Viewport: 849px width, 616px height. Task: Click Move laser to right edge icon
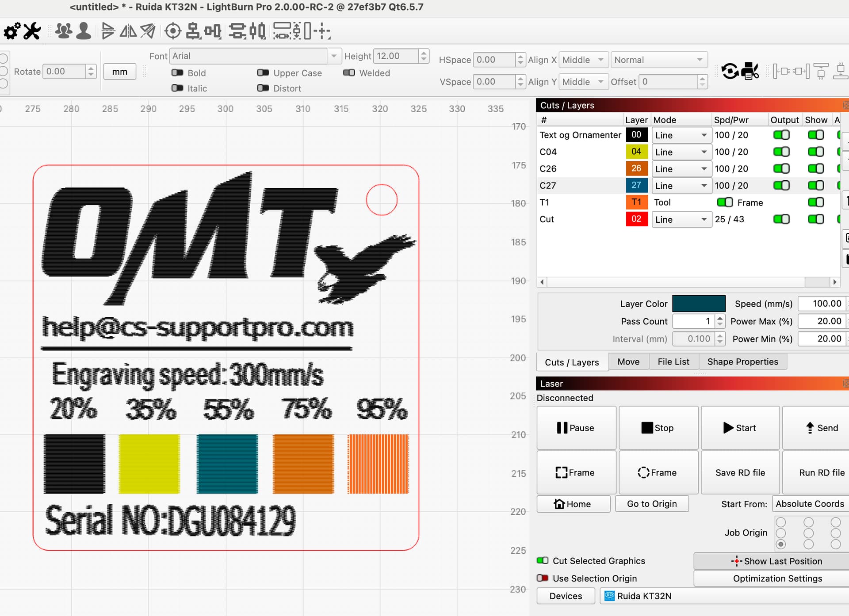click(x=801, y=71)
